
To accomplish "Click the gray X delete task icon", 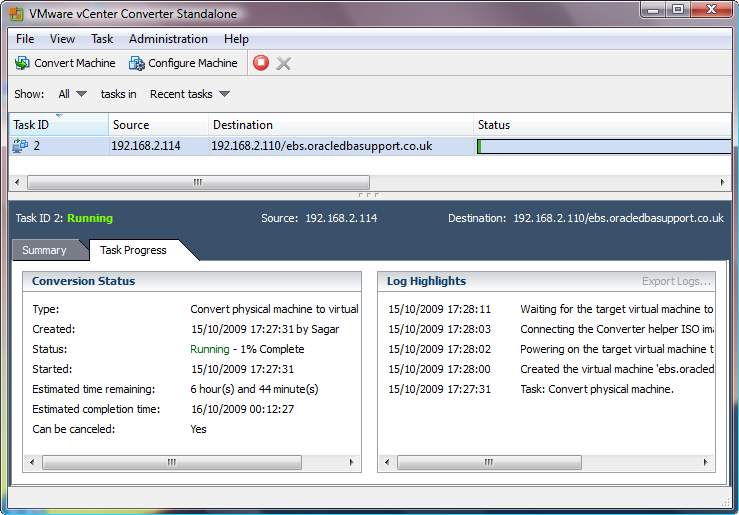I will (283, 63).
